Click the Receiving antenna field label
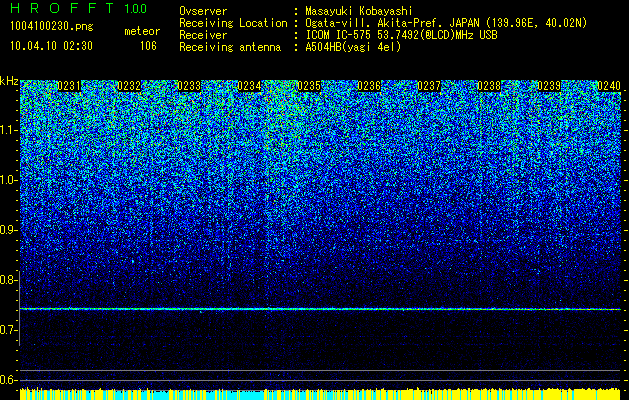This screenshot has width=629, height=400. (230, 47)
